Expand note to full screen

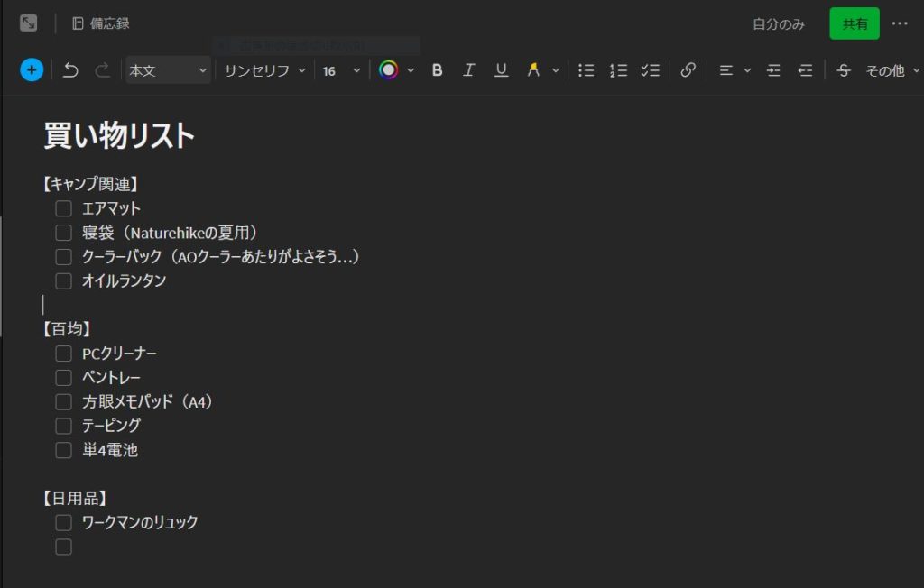(x=29, y=23)
